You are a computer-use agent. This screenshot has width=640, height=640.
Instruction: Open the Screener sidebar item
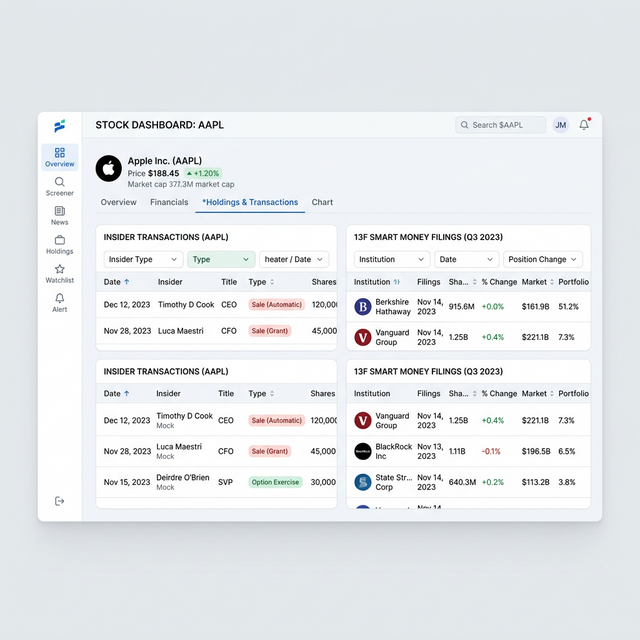tap(60, 187)
